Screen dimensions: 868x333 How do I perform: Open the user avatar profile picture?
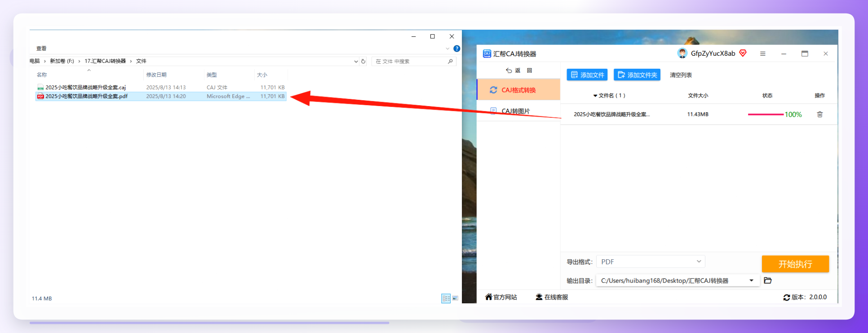point(682,53)
